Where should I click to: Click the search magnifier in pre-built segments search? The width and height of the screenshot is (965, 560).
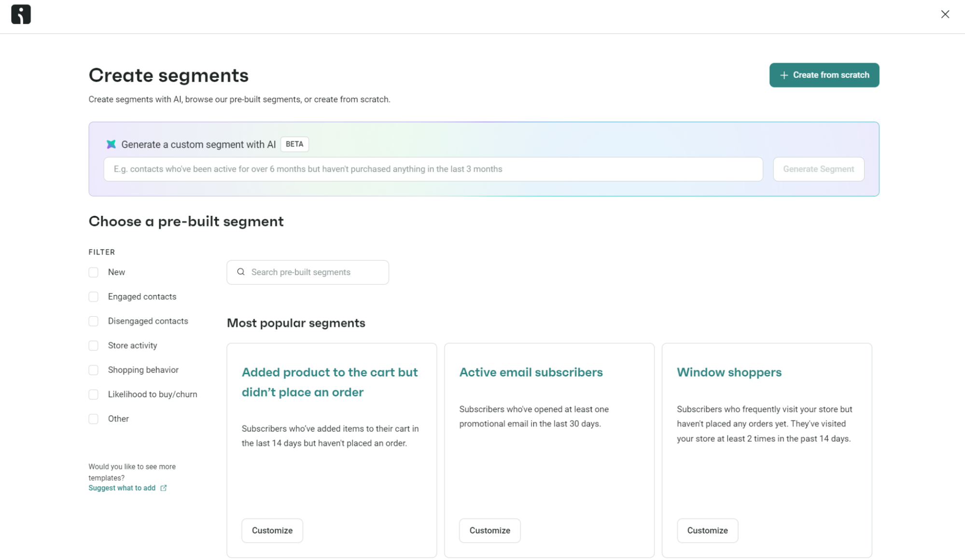(241, 272)
